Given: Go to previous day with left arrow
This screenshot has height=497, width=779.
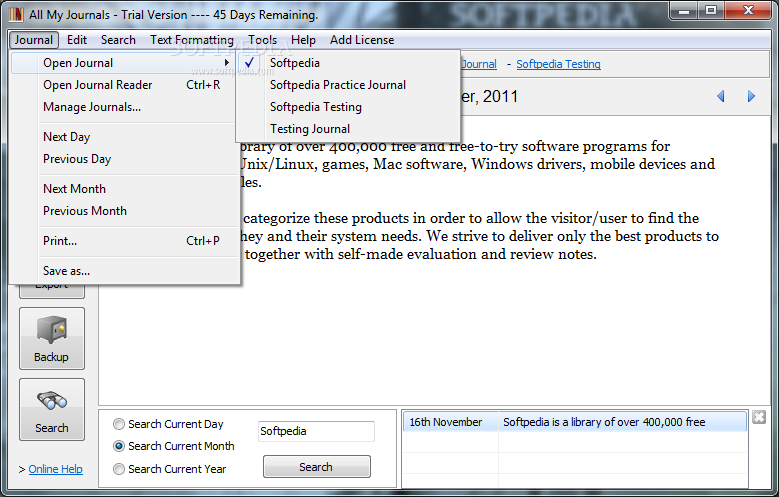Looking at the screenshot, I should 720,96.
